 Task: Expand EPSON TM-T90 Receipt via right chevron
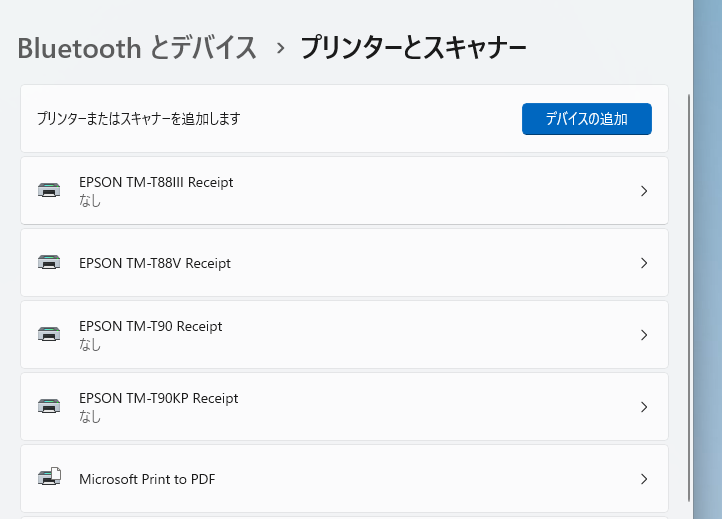click(644, 335)
